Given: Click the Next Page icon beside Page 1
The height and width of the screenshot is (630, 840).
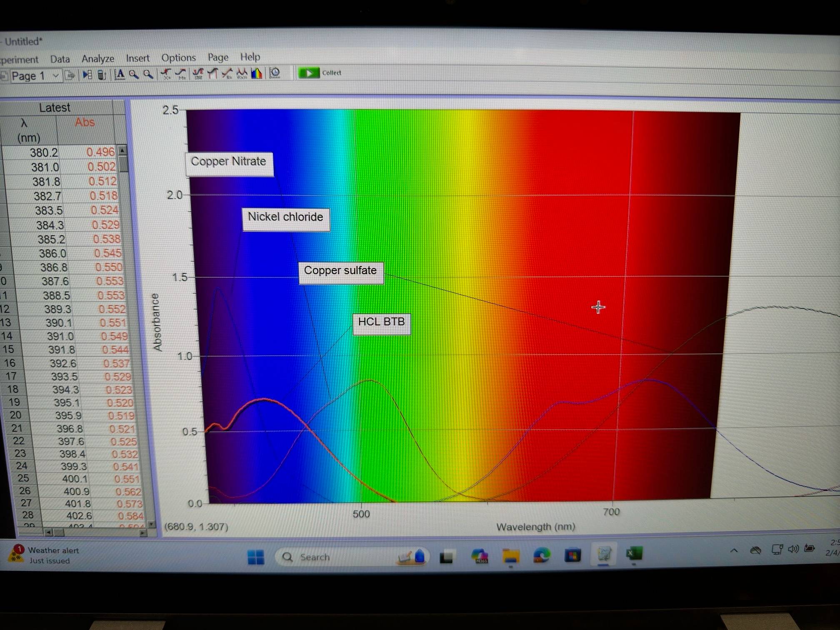Looking at the screenshot, I should point(70,76).
